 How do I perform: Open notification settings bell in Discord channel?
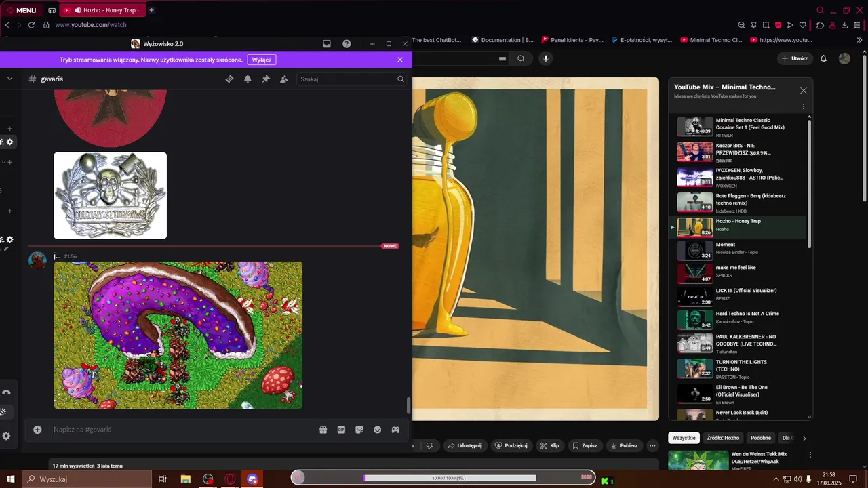coord(248,79)
